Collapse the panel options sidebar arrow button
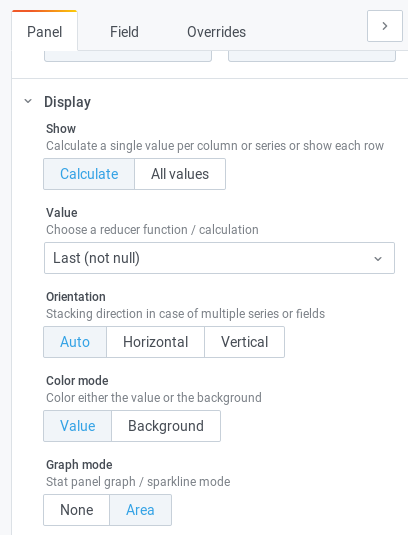This screenshot has height=535, width=408. click(x=384, y=26)
